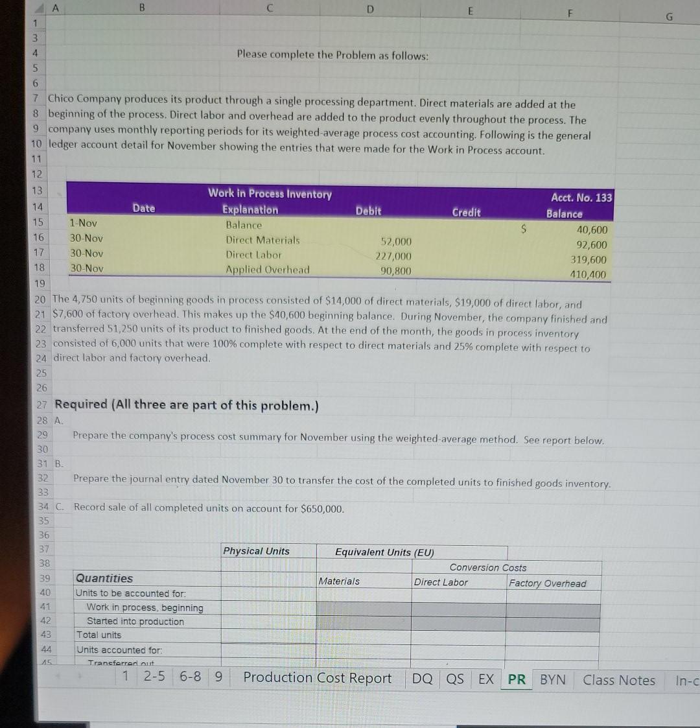Click the 'Record sale of all completed units' cell

pyautogui.click(x=209, y=508)
